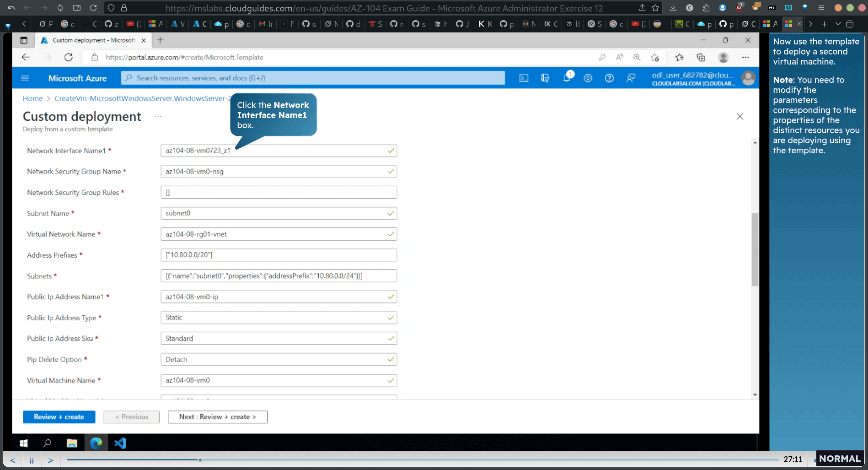The height and width of the screenshot is (470, 868).
Task: Click the outer browser mslabs.cloudguides.com URL bar
Action: tap(383, 8)
